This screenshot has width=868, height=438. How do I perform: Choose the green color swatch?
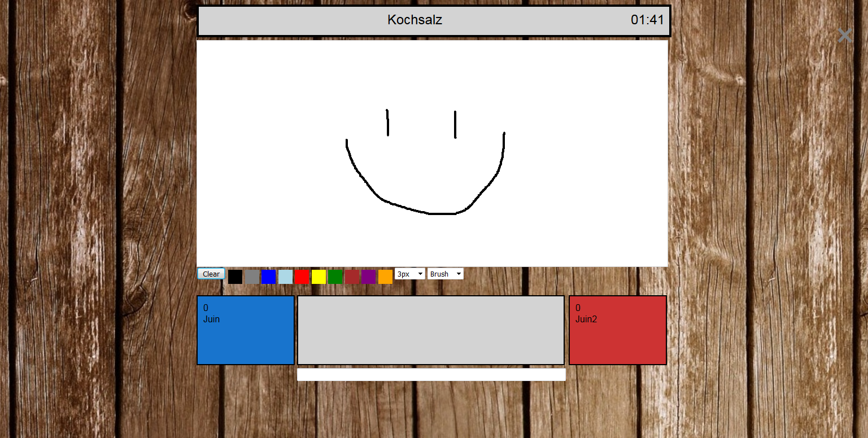point(335,277)
